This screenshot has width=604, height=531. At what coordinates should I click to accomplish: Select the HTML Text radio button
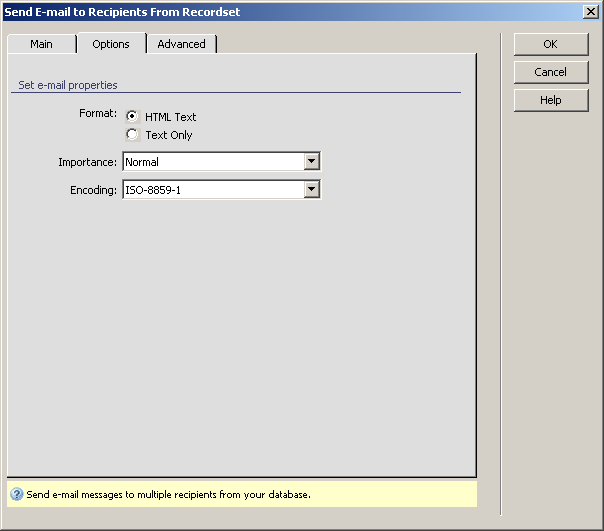click(132, 116)
